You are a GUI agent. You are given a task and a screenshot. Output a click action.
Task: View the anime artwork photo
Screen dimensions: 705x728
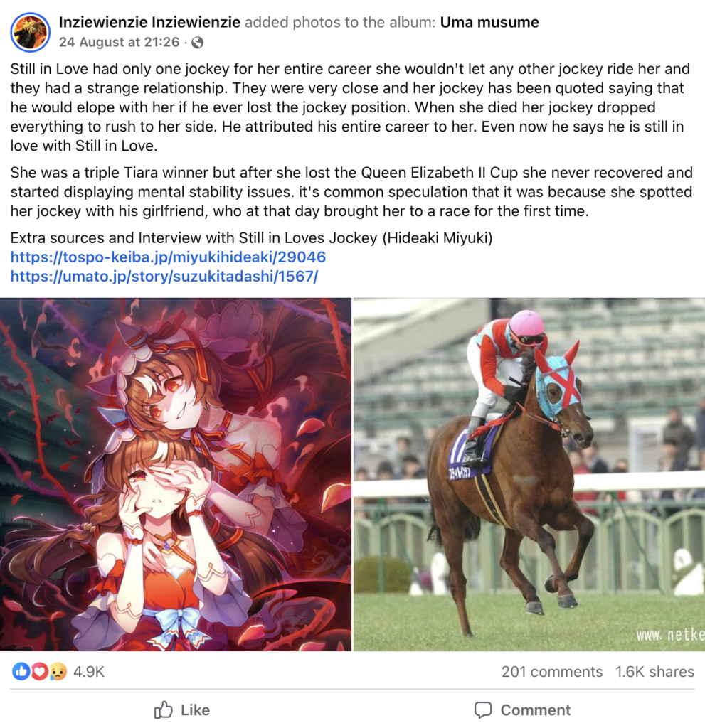(176, 474)
